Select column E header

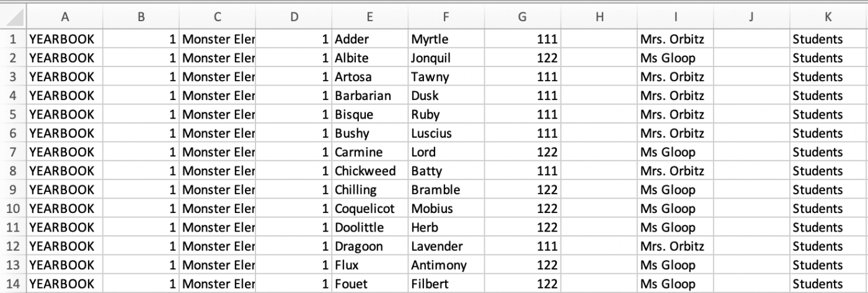point(370,17)
